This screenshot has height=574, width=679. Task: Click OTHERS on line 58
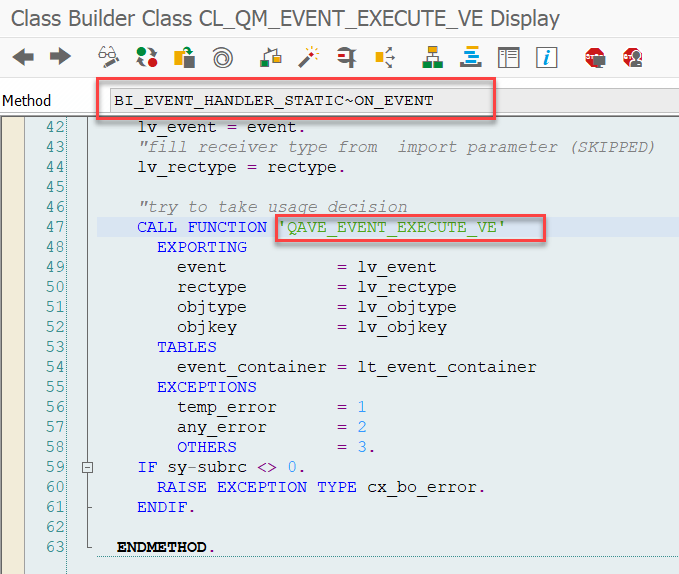pos(207,447)
